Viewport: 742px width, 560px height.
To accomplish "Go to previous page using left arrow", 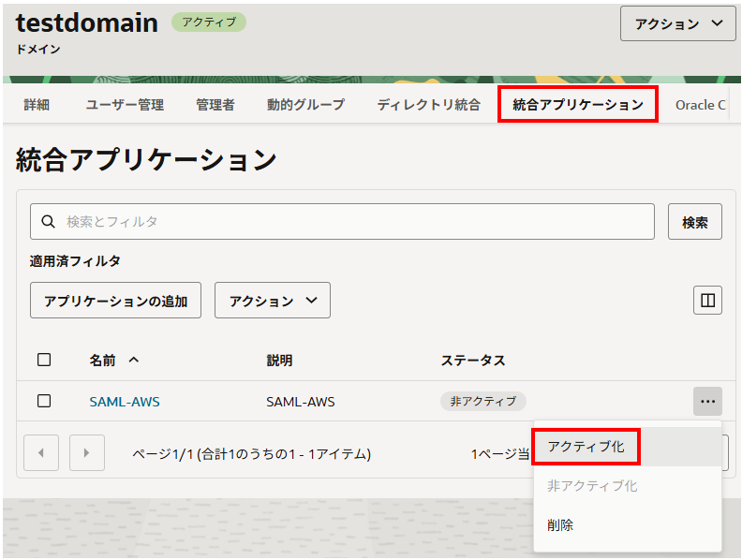I will click(40, 453).
